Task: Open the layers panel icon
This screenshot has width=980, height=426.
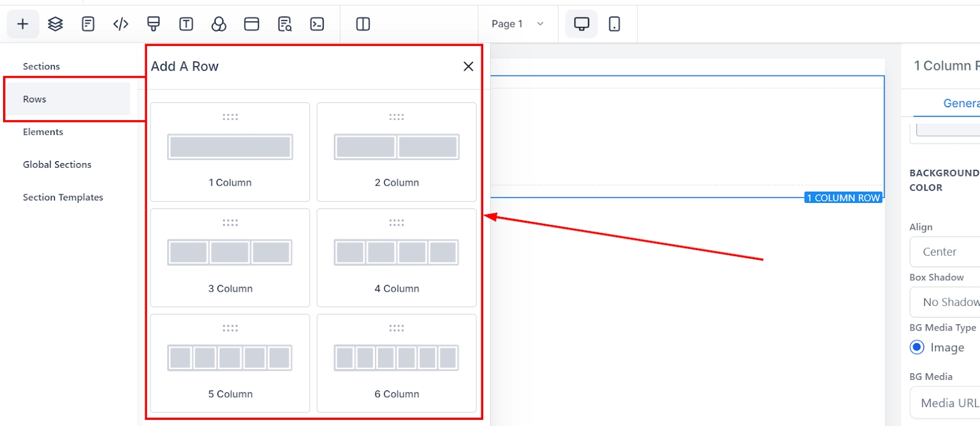Action: tap(56, 24)
